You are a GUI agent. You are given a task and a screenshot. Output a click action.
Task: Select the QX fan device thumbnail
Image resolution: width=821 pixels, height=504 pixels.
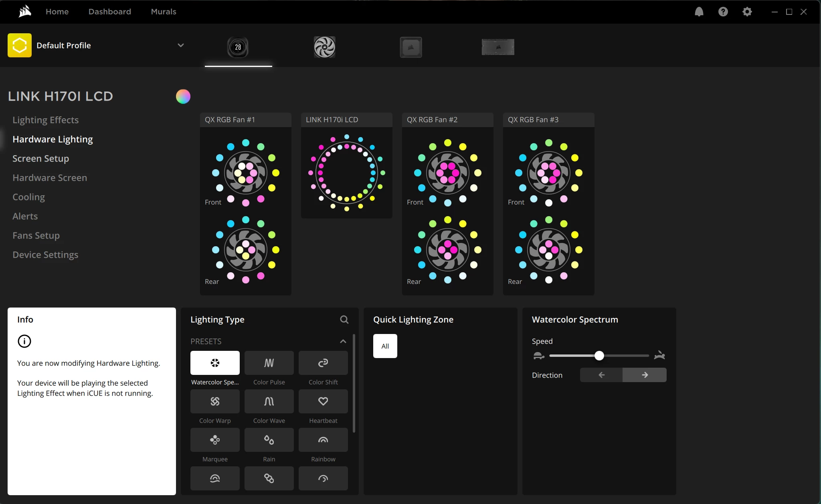tap(324, 47)
